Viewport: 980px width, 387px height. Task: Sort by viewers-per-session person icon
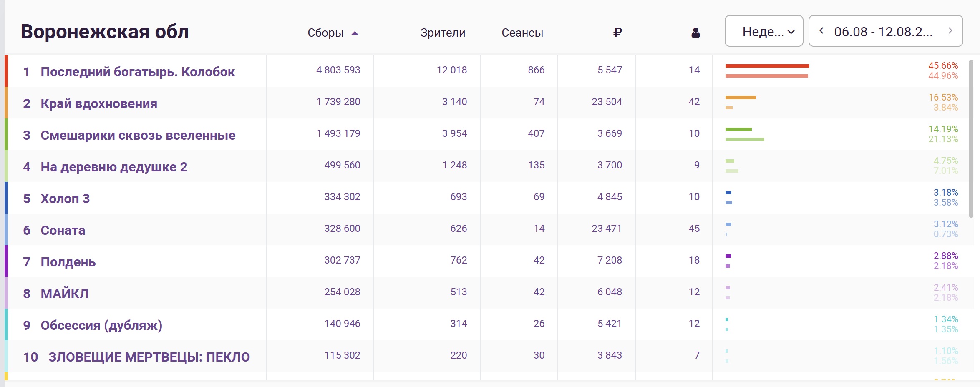[x=695, y=33]
